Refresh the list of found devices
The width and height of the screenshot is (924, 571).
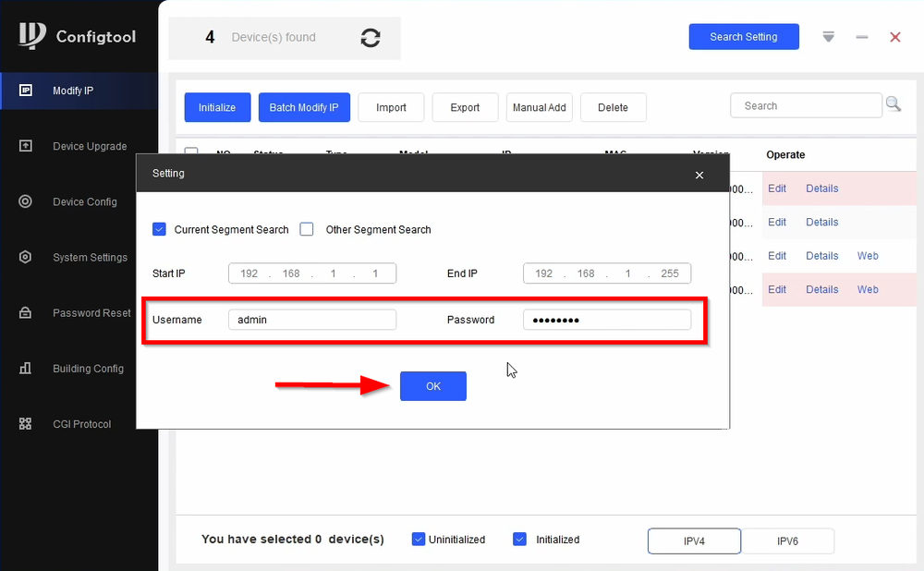click(370, 38)
